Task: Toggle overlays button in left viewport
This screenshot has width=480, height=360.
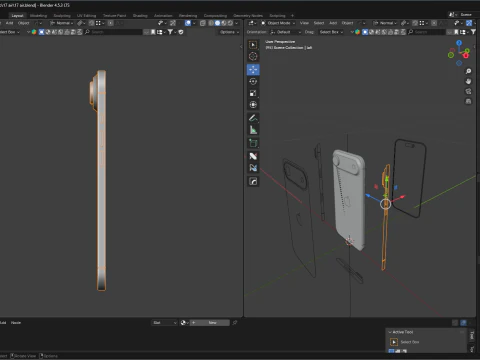Action: click(188, 23)
